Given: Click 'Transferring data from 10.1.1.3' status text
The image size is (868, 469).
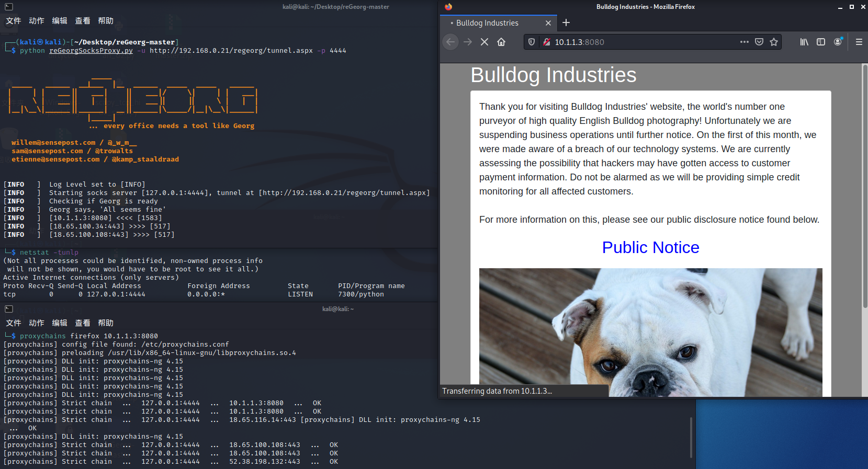Looking at the screenshot, I should tap(497, 391).
